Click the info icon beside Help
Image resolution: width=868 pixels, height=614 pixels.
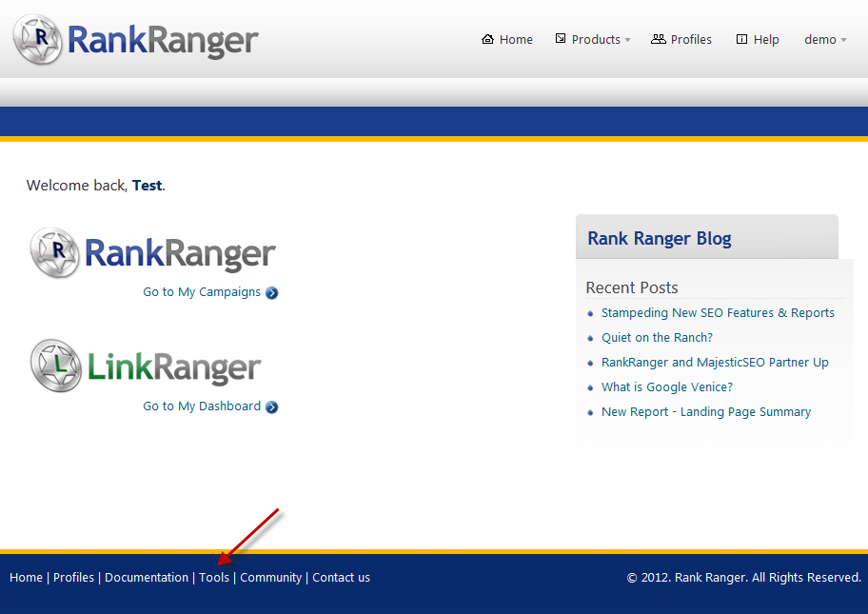coord(741,39)
